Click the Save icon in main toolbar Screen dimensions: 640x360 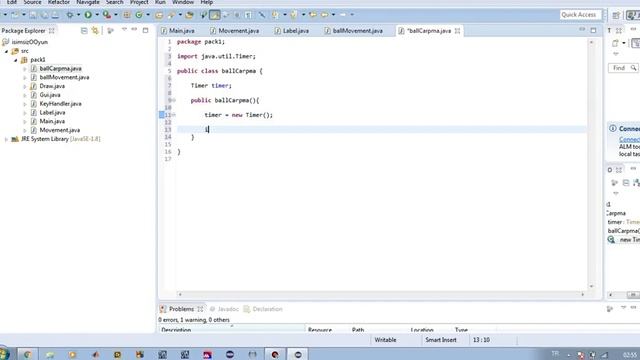tap(33, 15)
